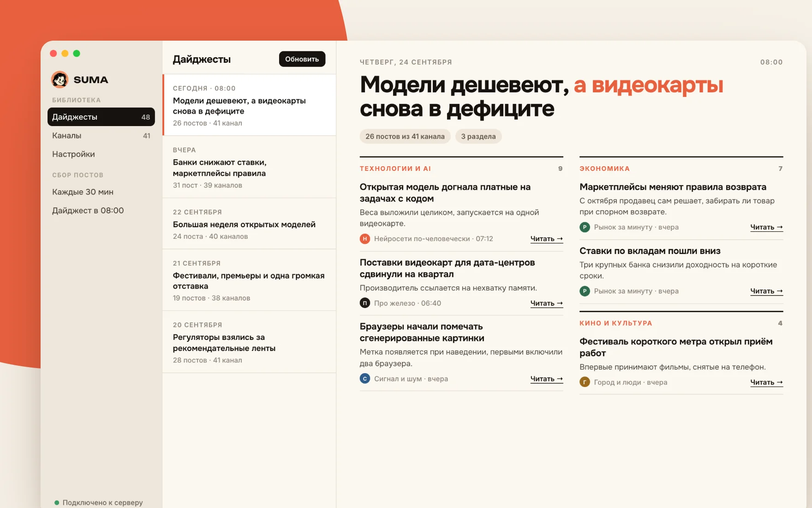
Task: Click headline Маркетплейсы меняют правила возврата
Action: point(673,187)
